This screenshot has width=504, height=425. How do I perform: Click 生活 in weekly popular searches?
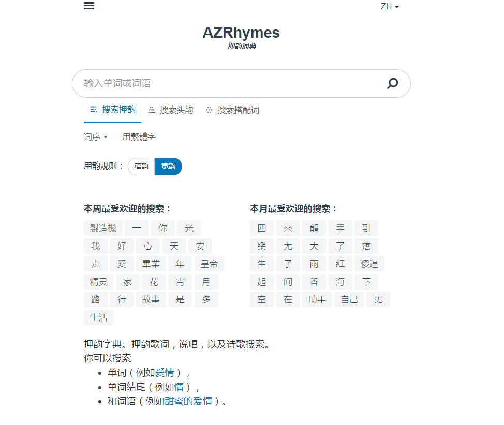[98, 317]
